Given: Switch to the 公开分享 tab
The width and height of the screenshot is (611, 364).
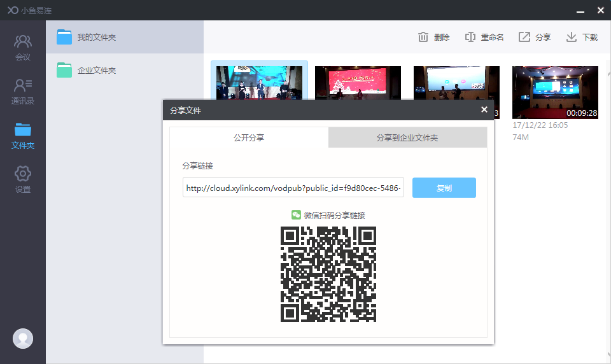Looking at the screenshot, I should click(249, 137).
